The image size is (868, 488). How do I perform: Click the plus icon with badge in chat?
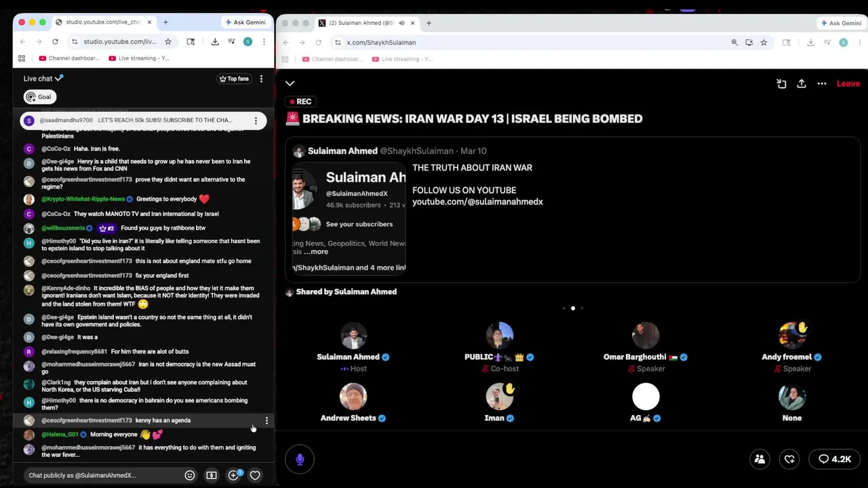tap(233, 475)
